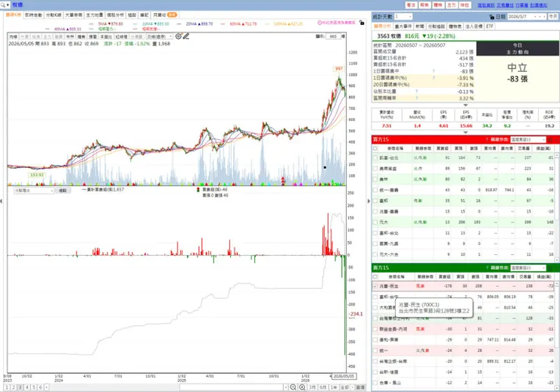Viewport: 560px width, 392px height.
Task: Switch to 主力地圖 tab
Action: [95, 15]
